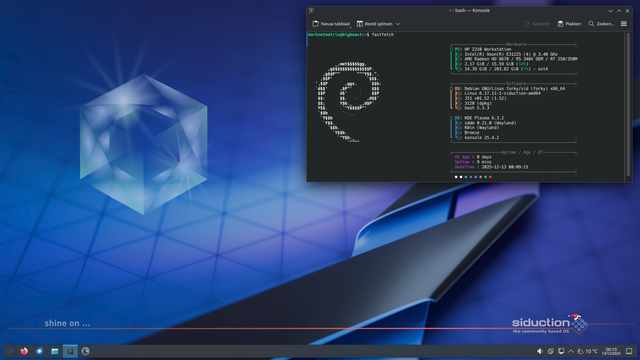Click the DateTime '2025-12-13 00:09:21' value

click(504, 167)
